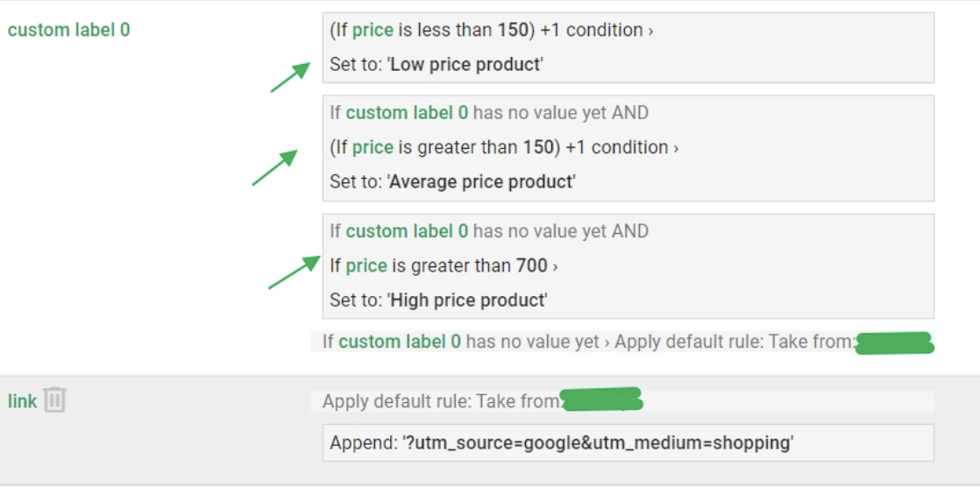Click the redacted source name in link default rule
Screen dimensions: 980x487
coord(601,401)
